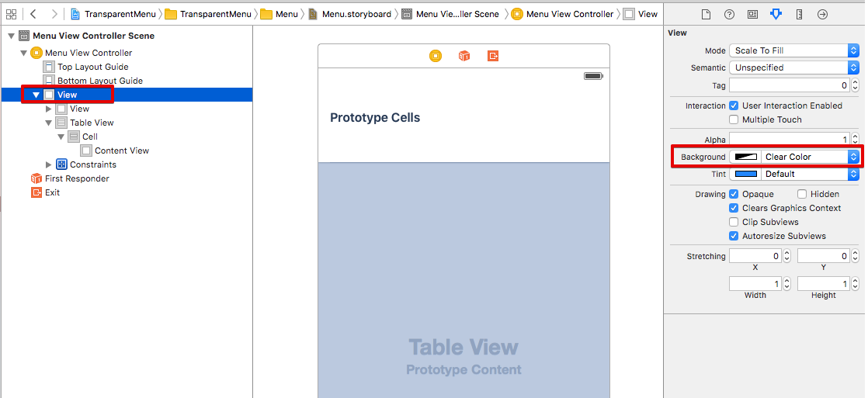This screenshot has width=868, height=398.
Task: Go back using the jump bar back arrow
Action: pyautogui.click(x=33, y=14)
